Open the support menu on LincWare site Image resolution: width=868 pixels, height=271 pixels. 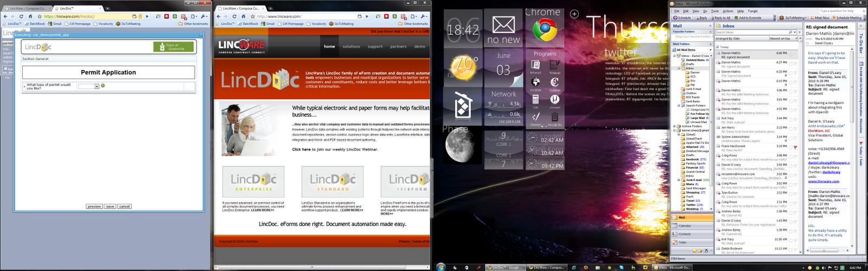[375, 47]
